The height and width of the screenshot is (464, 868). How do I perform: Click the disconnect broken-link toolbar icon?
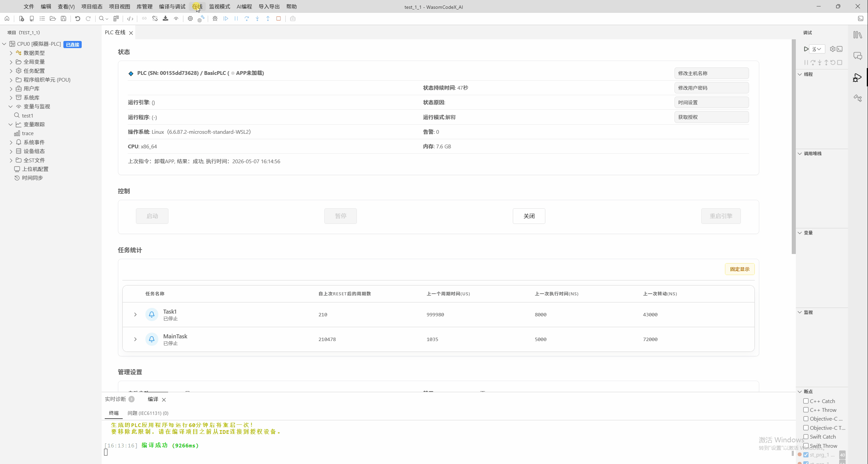tap(155, 19)
